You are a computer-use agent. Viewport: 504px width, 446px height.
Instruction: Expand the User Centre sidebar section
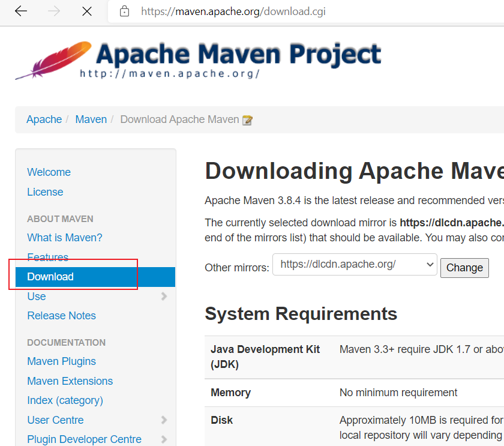pos(163,420)
